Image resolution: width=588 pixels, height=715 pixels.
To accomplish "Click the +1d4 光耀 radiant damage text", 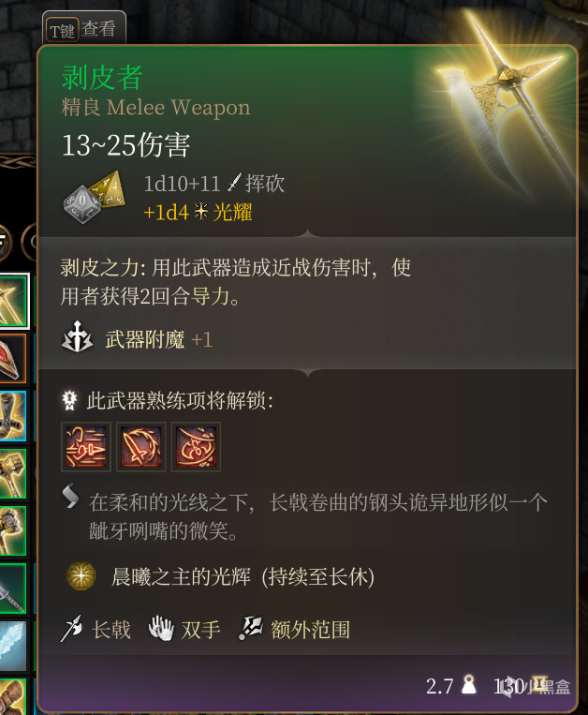I will (198, 212).
